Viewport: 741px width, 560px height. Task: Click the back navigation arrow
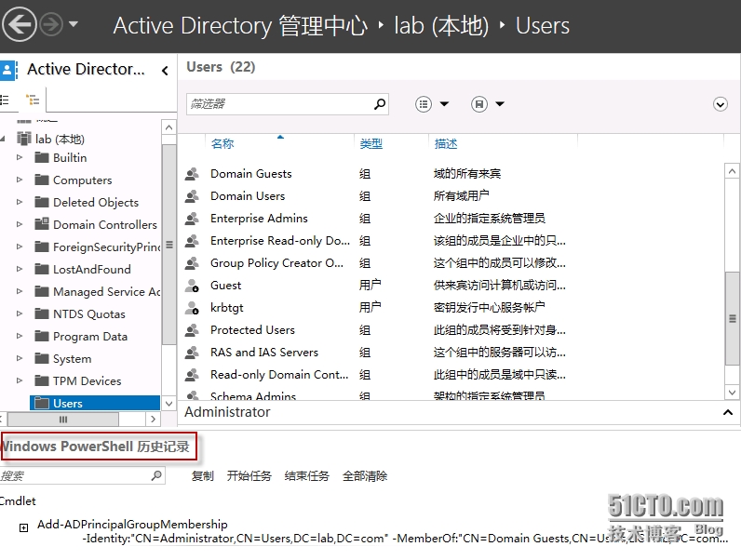click(x=19, y=24)
